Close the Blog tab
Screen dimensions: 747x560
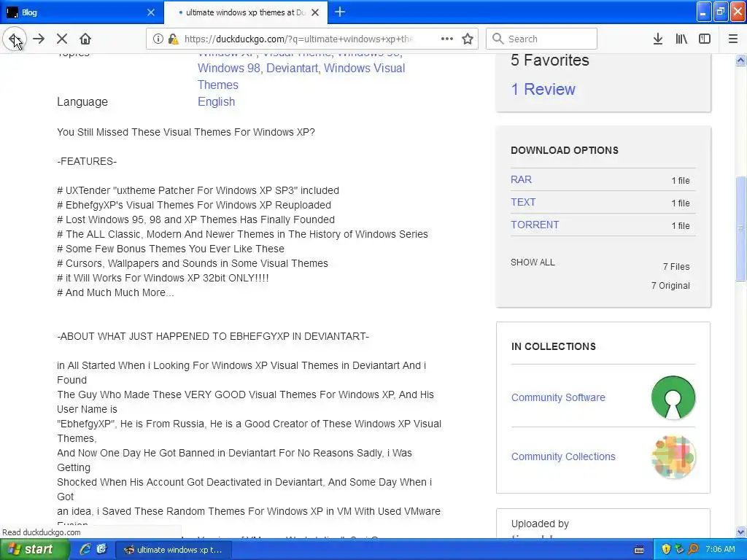point(151,12)
